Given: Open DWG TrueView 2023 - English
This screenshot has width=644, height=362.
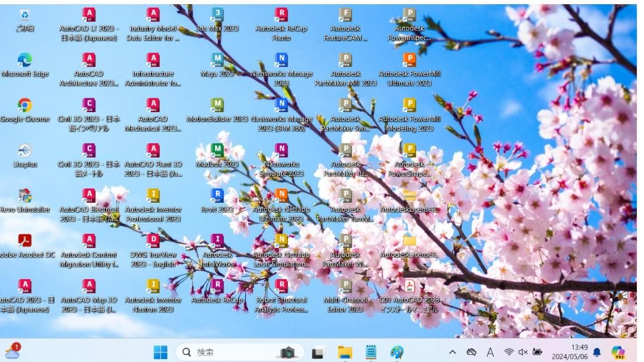Looking at the screenshot, I should [x=153, y=242].
